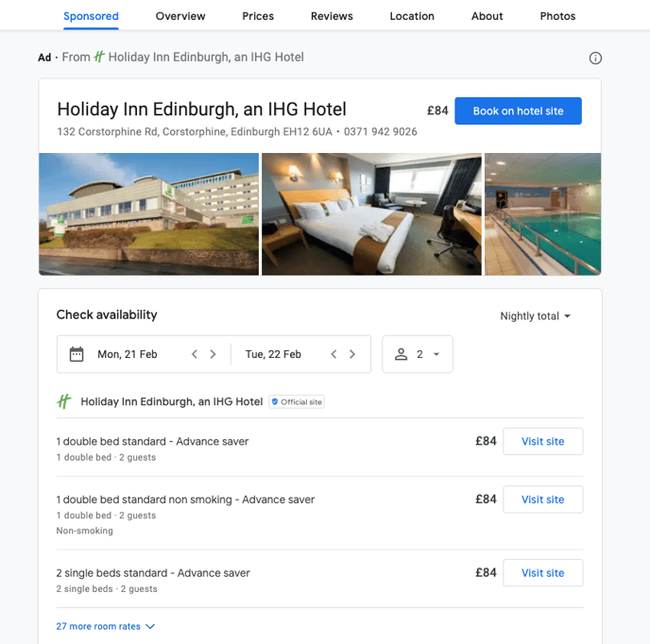Open the hotel exterior photo
Viewport: 650px width, 644px height.
pyautogui.click(x=148, y=214)
